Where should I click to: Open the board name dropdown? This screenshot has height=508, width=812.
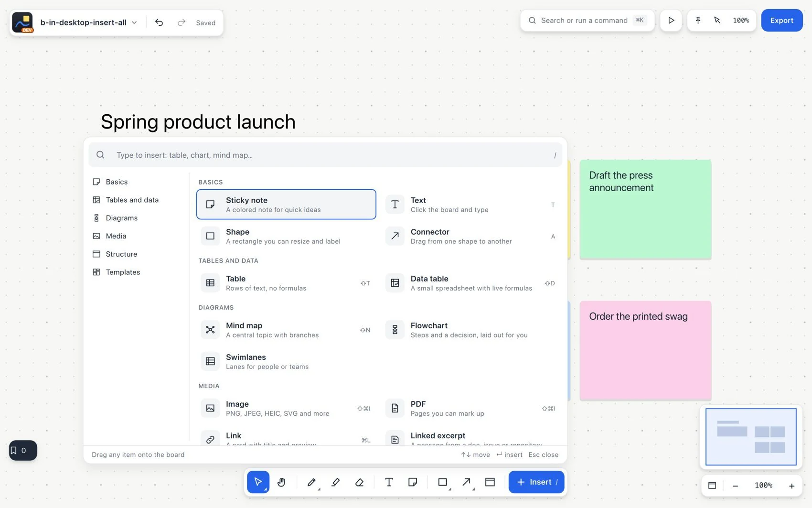click(89, 22)
